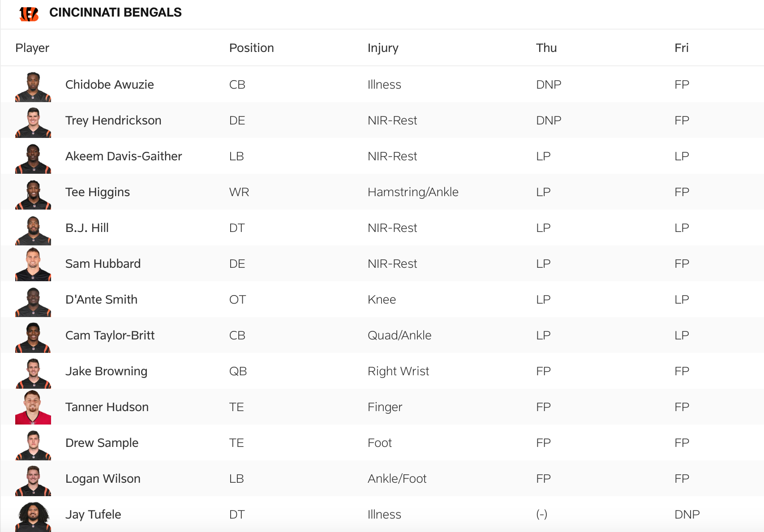This screenshot has width=764, height=532.
Task: Click the Cincinnati Bengals team heading
Action: pyautogui.click(x=116, y=13)
